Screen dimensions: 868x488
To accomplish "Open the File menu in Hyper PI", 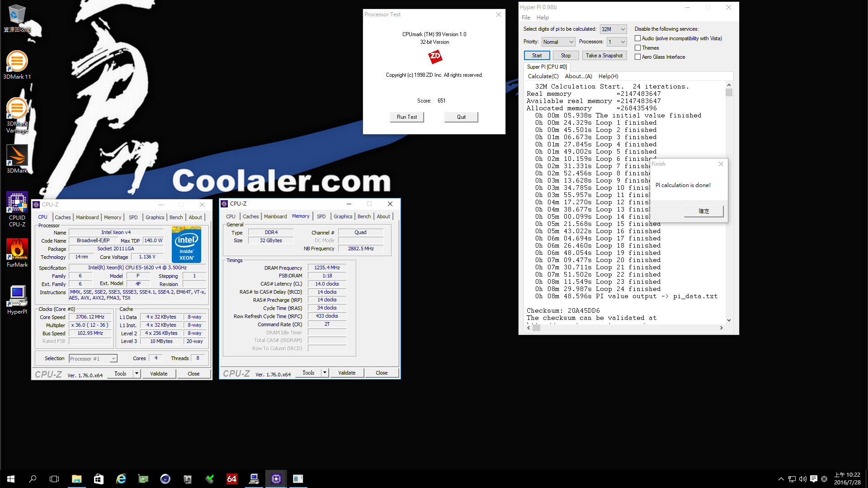I will click(526, 18).
